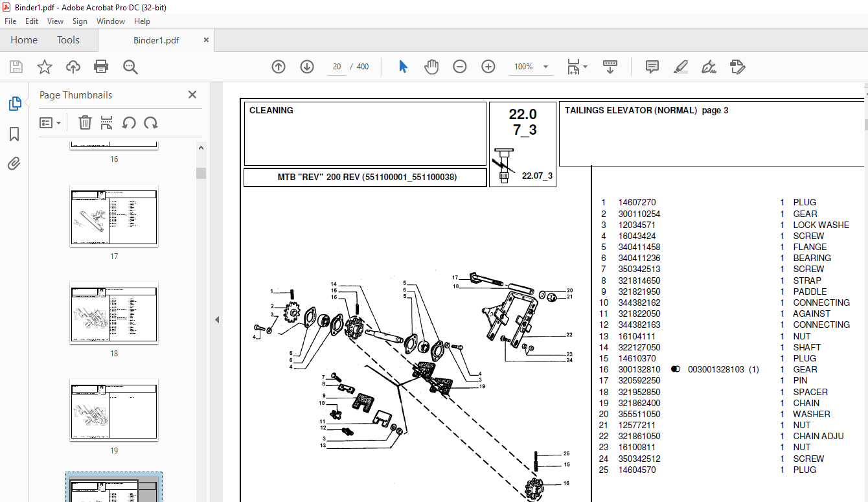Click the upload to cloud icon
868x502 pixels.
tap(73, 67)
